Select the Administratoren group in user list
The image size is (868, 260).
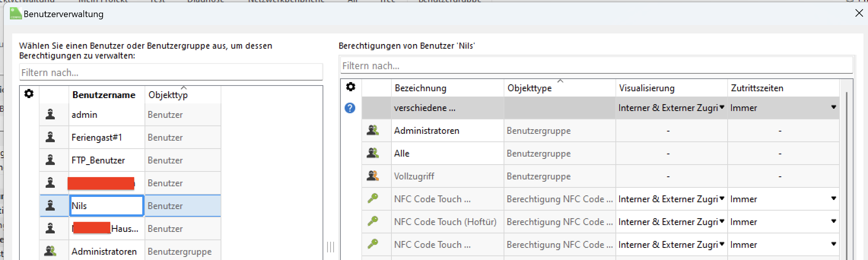tap(104, 252)
